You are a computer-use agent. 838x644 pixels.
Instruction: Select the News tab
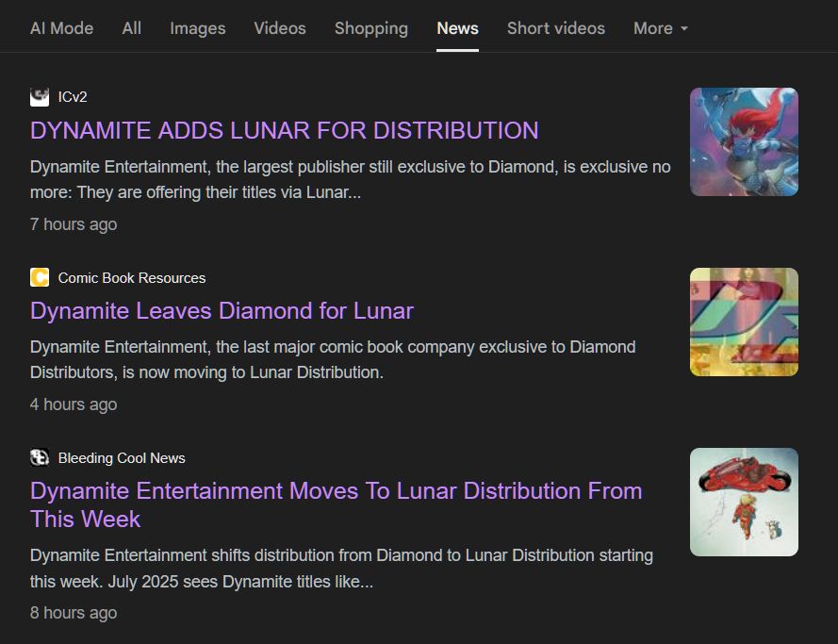pyautogui.click(x=457, y=27)
